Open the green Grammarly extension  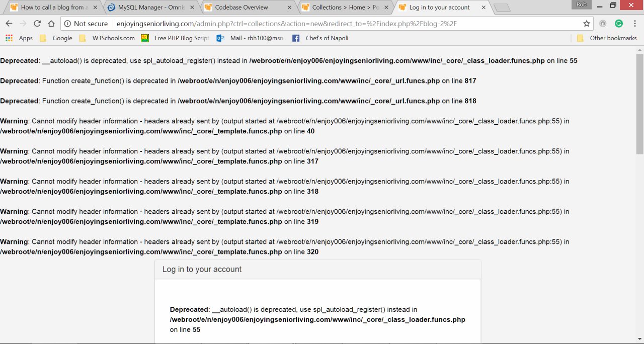pyautogui.click(x=619, y=24)
